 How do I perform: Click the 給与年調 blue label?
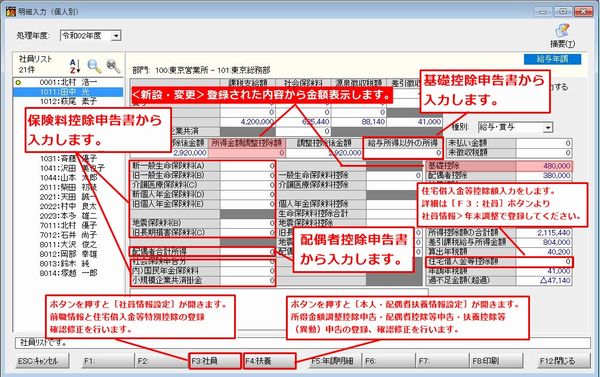tap(552, 59)
